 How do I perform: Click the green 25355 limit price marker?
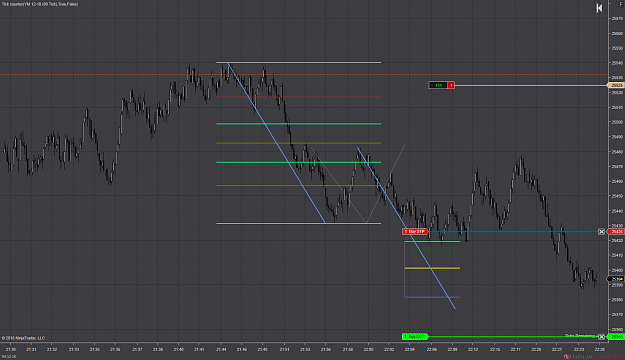pyautogui.click(x=616, y=337)
